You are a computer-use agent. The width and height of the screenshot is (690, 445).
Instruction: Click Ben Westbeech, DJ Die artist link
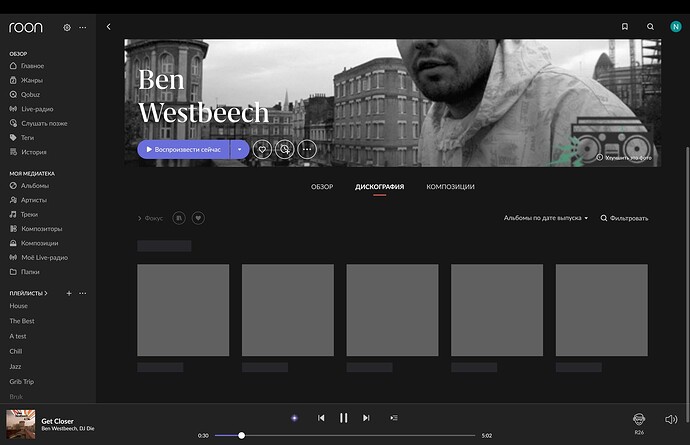pyautogui.click(x=68, y=429)
